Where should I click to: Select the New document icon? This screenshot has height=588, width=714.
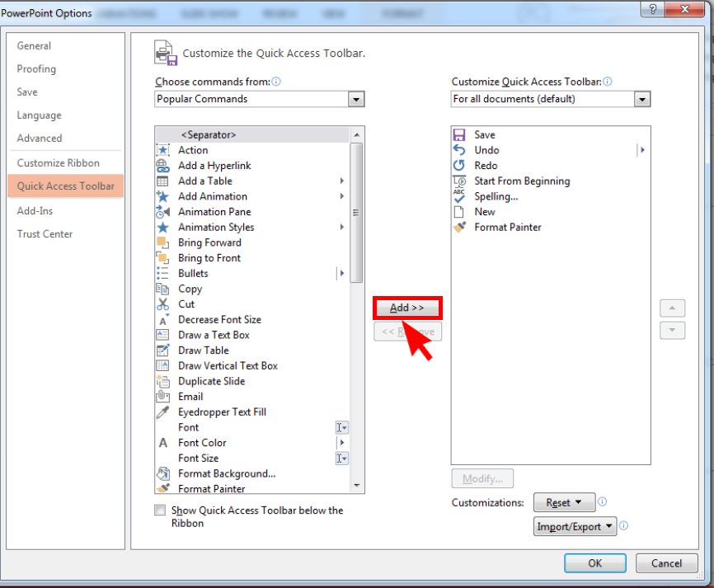point(459,212)
